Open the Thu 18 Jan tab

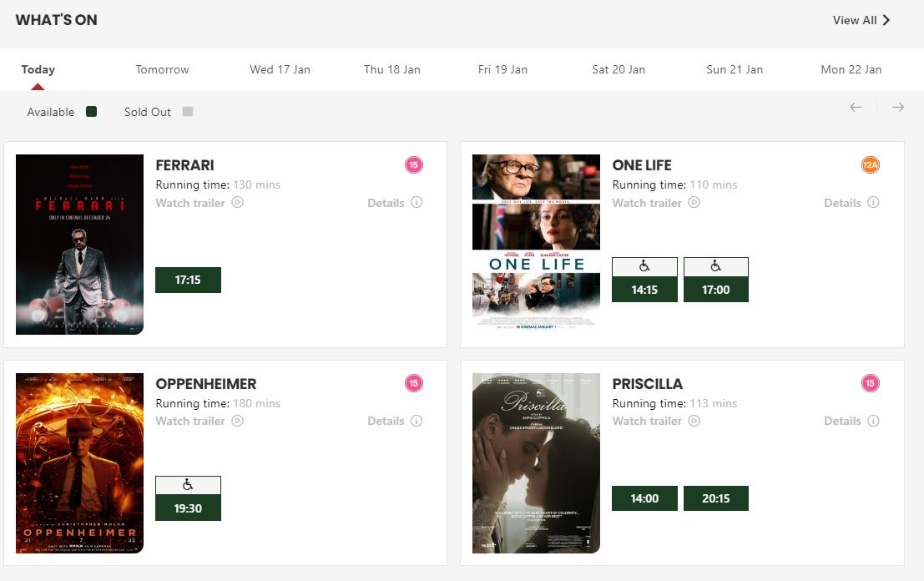[392, 69]
